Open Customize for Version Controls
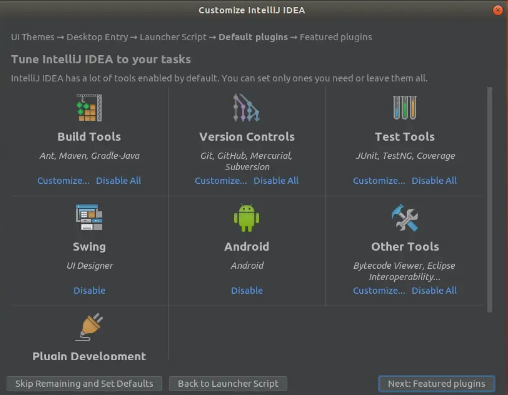This screenshot has height=395, width=508. [x=221, y=181]
